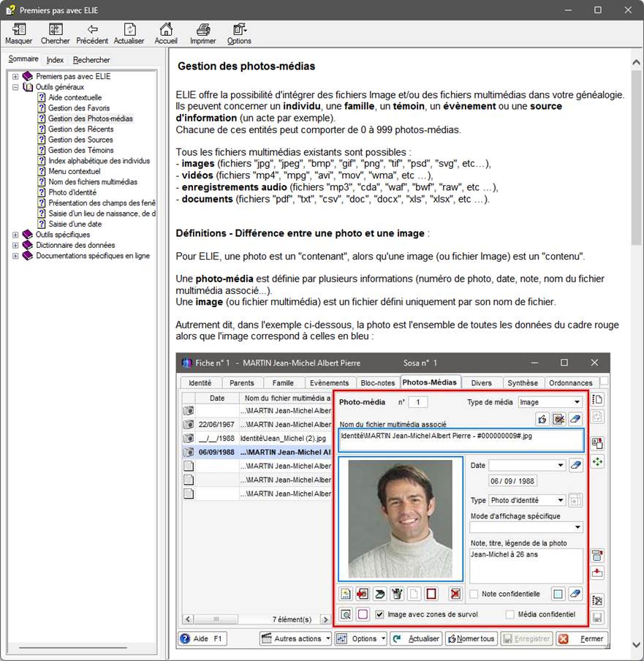Open the Bloc-notes tab in the Fiche window
This screenshot has width=644, height=661.
coord(378,382)
